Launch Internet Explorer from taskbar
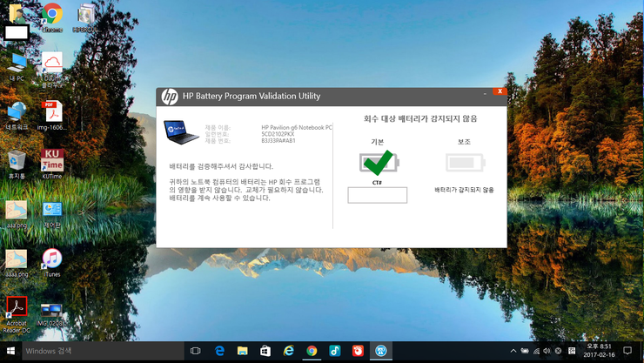The width and height of the screenshot is (644, 363). pos(289,351)
